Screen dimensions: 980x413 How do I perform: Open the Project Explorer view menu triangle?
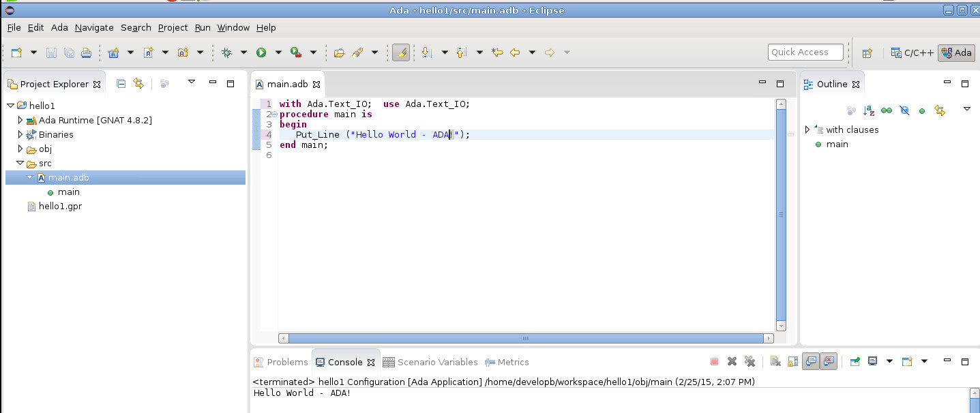(x=192, y=82)
